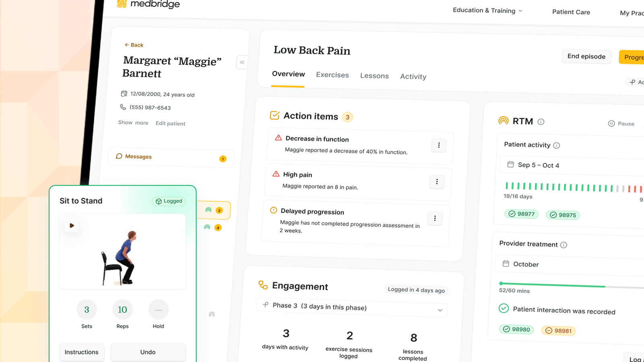The image size is (644, 362).
Task: Open the Decrease in function three-dot menu
Action: (x=439, y=145)
